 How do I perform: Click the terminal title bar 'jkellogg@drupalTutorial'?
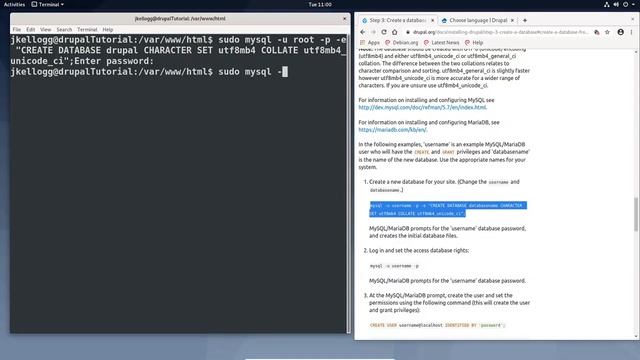coord(180,18)
